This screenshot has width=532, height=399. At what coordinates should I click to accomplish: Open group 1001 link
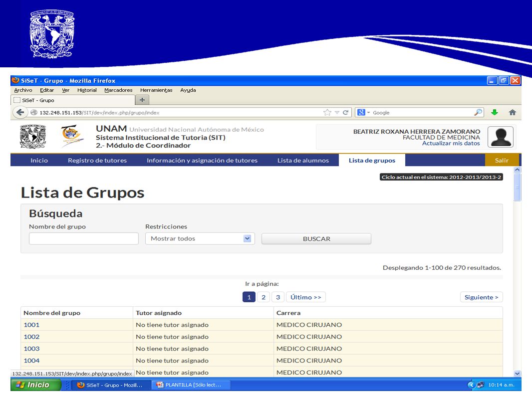[31, 325]
